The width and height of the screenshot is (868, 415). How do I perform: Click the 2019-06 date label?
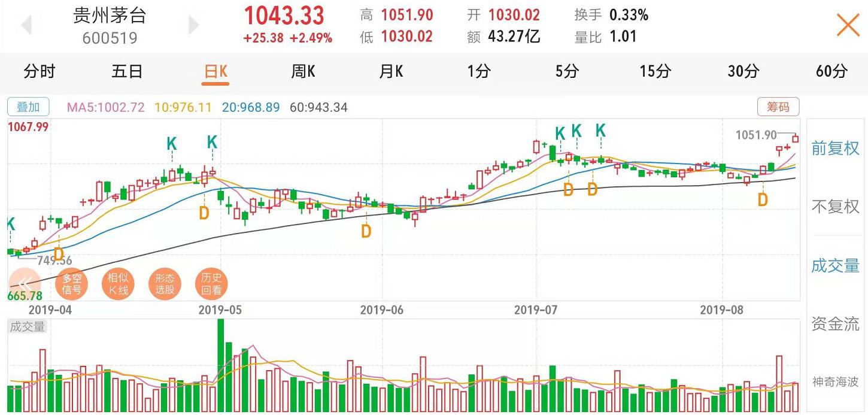pos(381,310)
